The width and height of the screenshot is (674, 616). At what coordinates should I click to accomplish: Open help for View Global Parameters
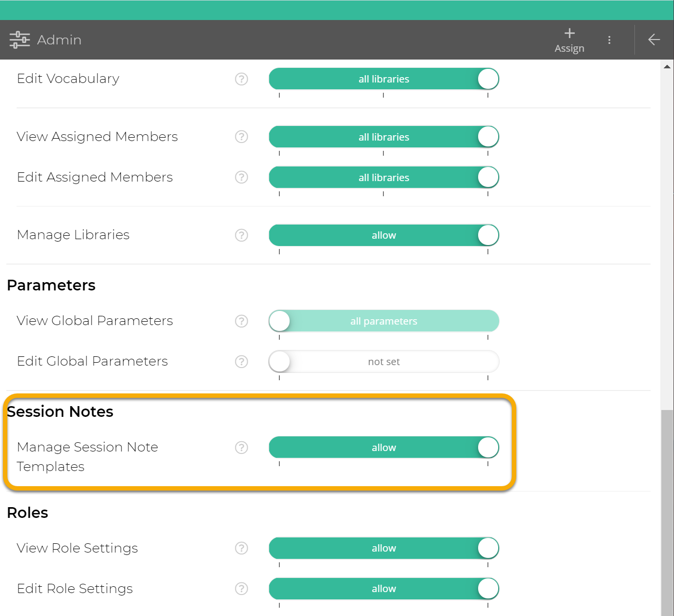tap(241, 321)
